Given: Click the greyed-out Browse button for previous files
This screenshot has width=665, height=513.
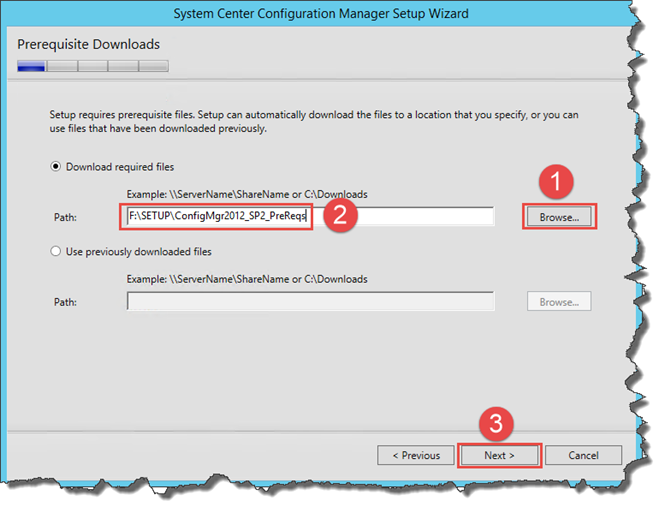Looking at the screenshot, I should (559, 301).
